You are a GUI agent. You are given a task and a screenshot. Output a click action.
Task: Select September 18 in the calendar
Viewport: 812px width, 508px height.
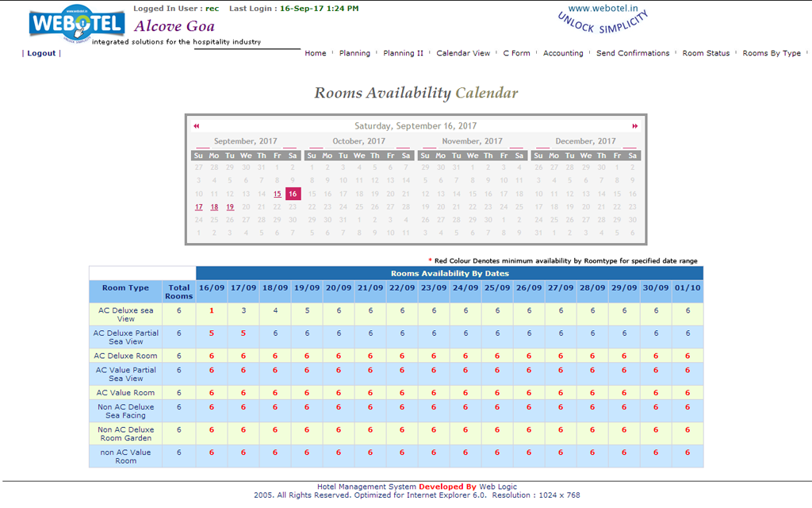pos(214,207)
